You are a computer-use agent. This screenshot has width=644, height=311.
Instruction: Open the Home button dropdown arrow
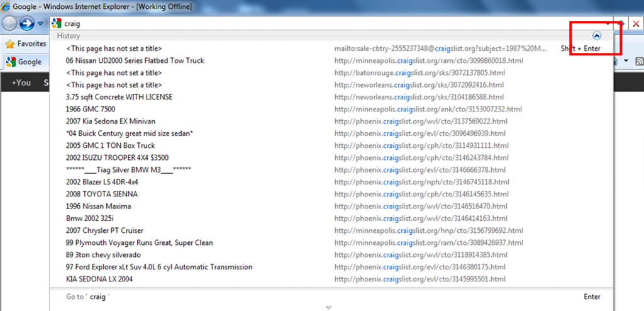pyautogui.click(x=626, y=61)
